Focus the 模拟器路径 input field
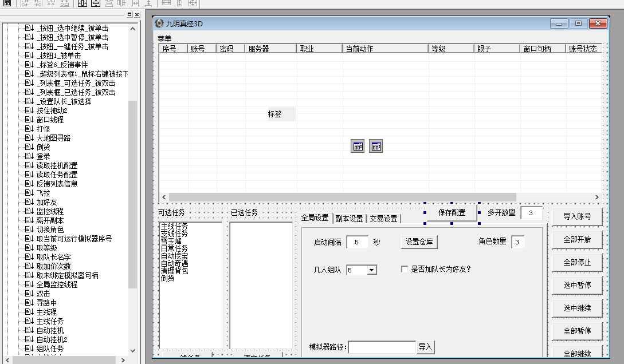The width and height of the screenshot is (624, 364). tap(382, 347)
